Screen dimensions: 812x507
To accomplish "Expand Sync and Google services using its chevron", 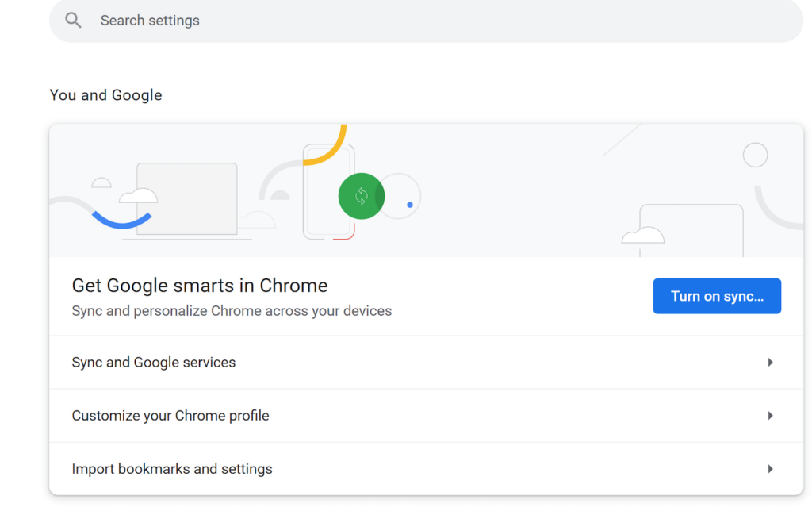I will (x=770, y=362).
